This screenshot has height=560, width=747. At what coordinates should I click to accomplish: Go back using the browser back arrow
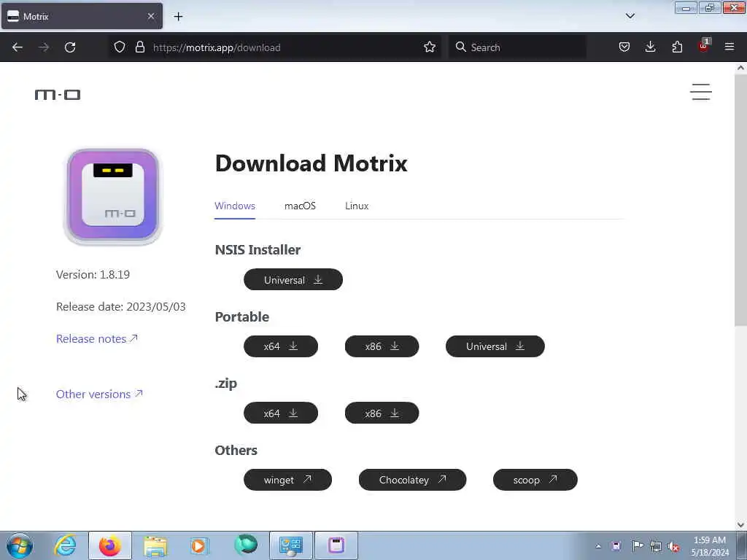pos(18,47)
